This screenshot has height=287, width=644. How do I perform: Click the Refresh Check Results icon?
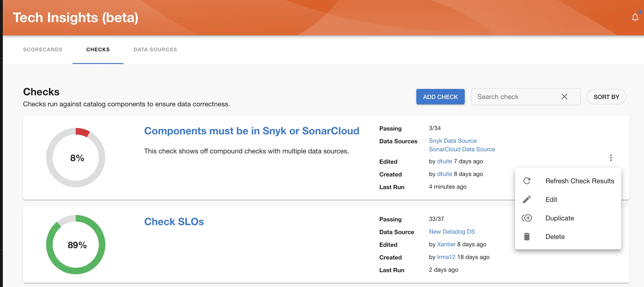527,181
